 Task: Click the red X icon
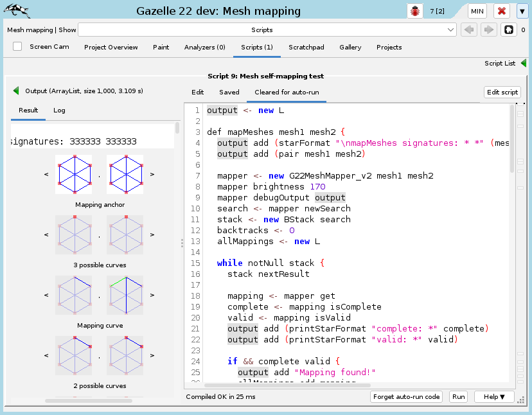point(501,11)
